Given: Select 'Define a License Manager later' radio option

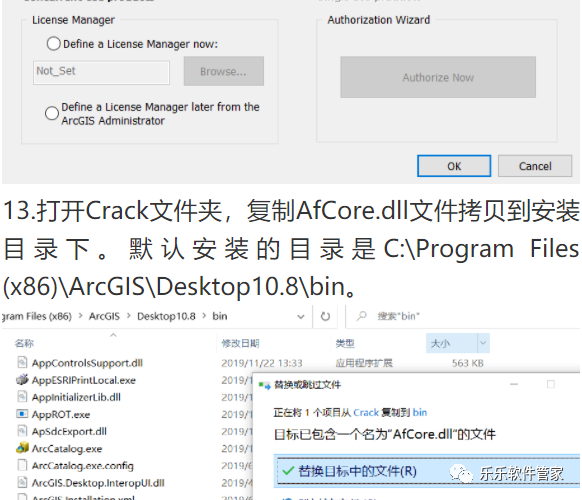Looking at the screenshot, I should (x=52, y=113).
